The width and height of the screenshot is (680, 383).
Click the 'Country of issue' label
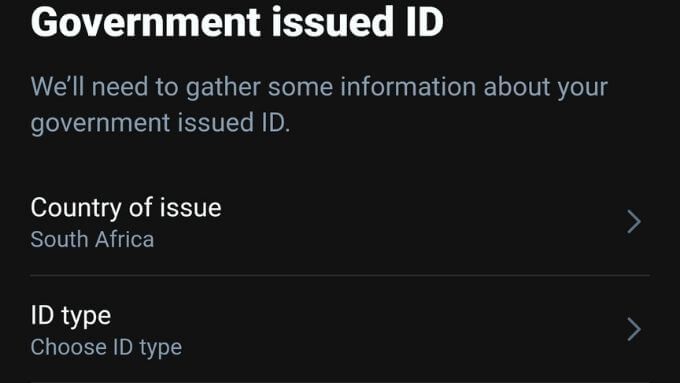click(126, 207)
